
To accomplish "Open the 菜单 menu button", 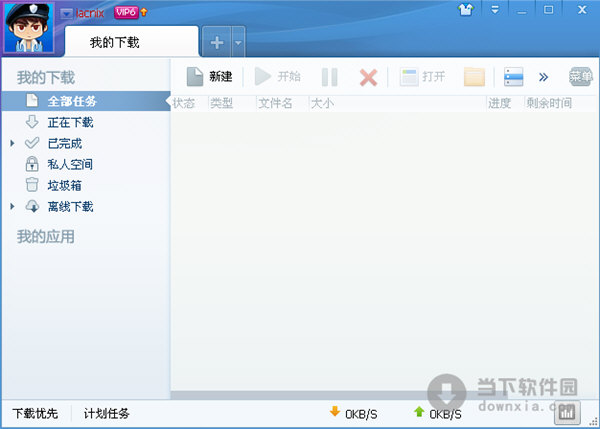I will coord(580,77).
